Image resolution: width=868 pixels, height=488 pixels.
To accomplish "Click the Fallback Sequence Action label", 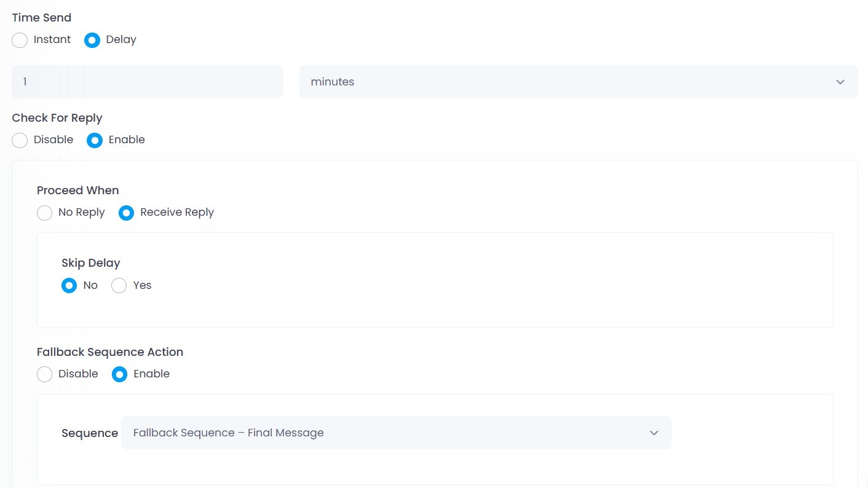I will click(110, 352).
